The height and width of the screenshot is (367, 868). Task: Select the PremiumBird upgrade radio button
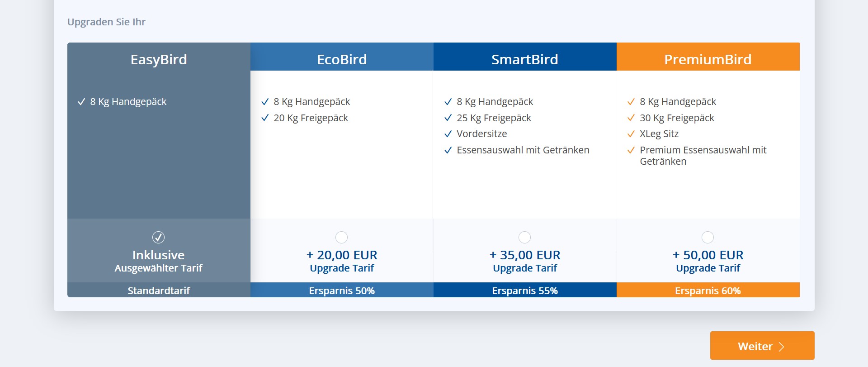(708, 237)
